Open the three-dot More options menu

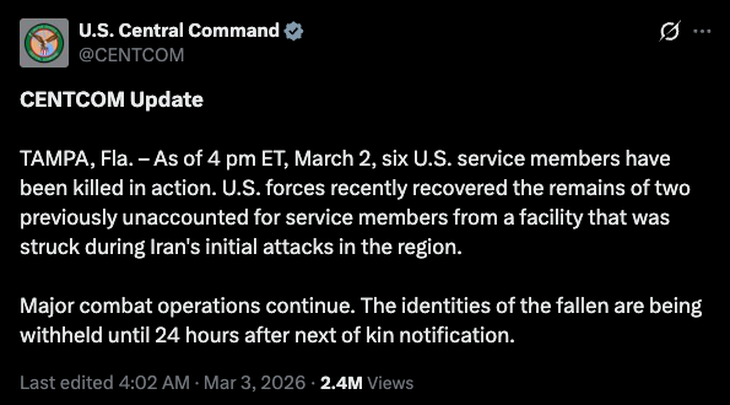click(703, 32)
